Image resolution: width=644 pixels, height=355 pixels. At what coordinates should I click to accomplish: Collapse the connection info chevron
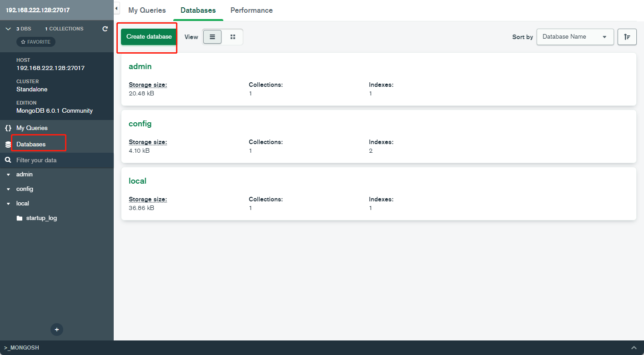[x=8, y=29]
